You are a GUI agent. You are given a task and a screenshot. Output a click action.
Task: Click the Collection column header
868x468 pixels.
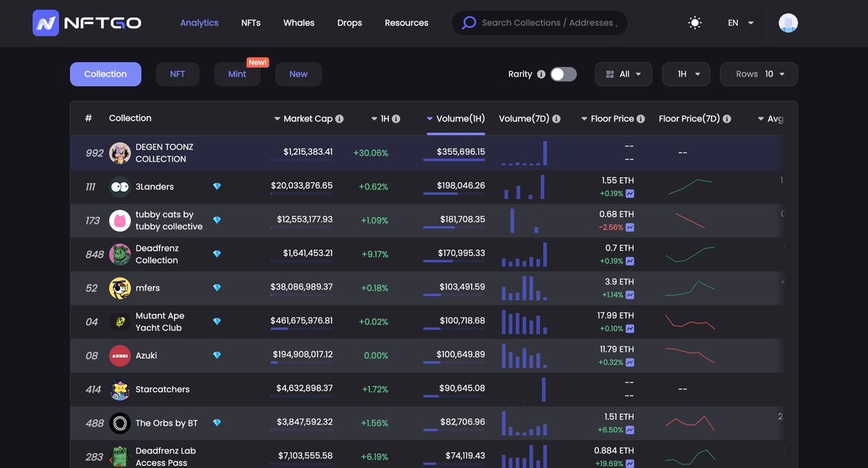pos(130,118)
